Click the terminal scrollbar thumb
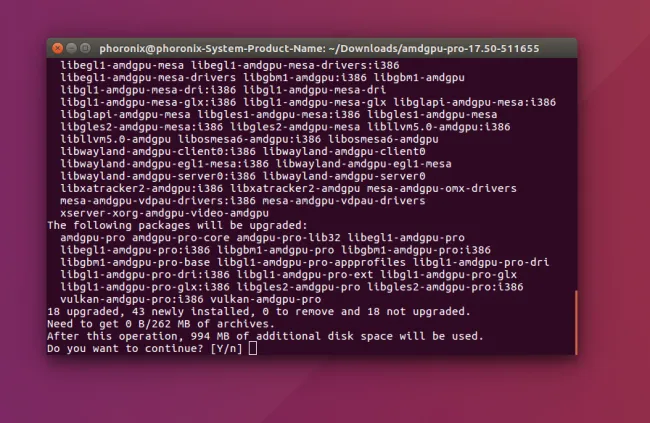 575,322
